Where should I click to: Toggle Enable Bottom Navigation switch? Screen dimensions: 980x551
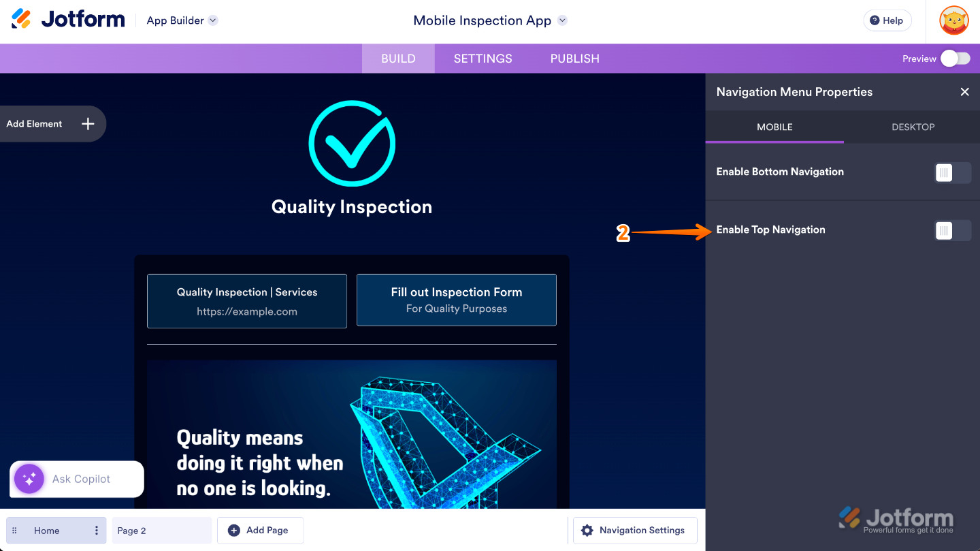pyautogui.click(x=953, y=173)
